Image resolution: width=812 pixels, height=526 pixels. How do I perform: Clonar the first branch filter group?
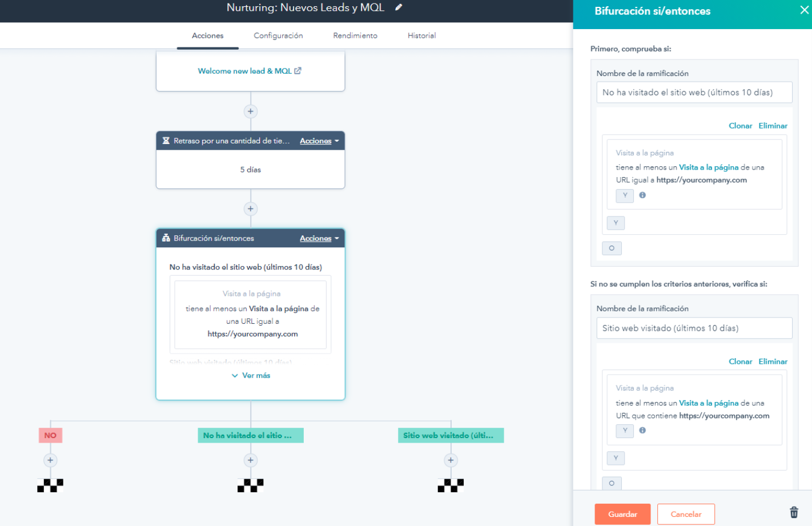click(x=740, y=126)
